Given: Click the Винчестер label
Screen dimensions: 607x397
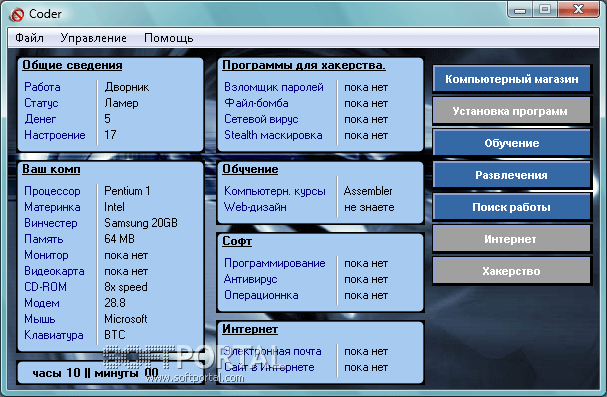Looking at the screenshot, I should click(51, 223).
